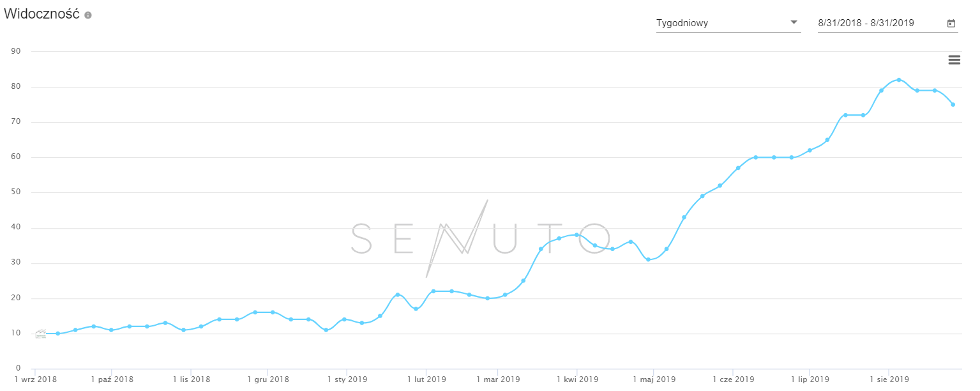Select the highest data point at 82
This screenshot has width=980, height=391.
coord(899,80)
